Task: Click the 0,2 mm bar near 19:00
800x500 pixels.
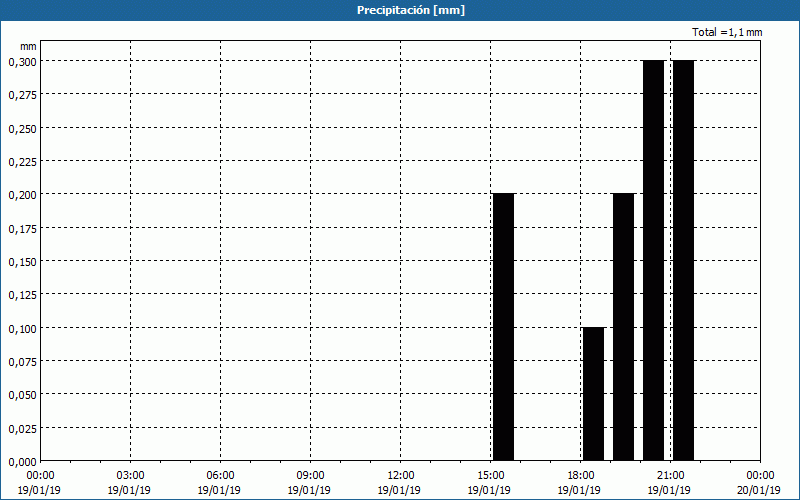Action: [623, 327]
